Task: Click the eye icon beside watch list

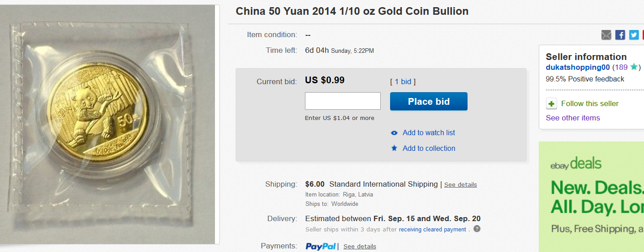Action: [x=394, y=133]
